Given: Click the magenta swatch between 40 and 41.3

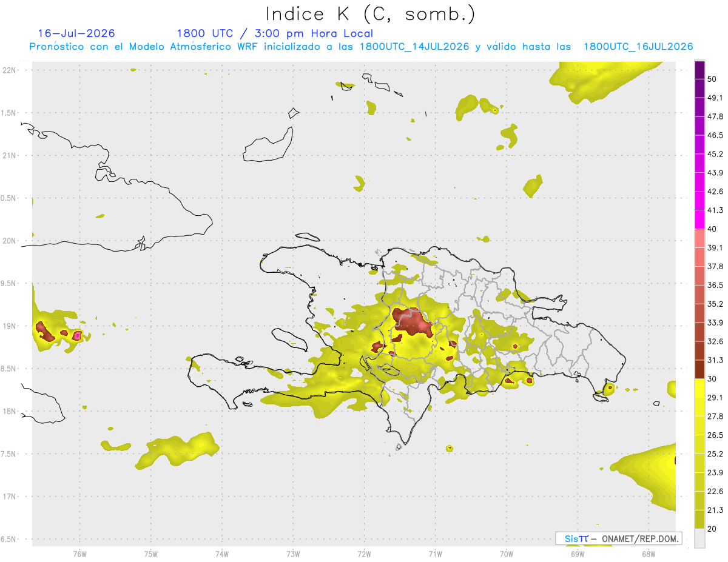Looking at the screenshot, I should (699, 219).
